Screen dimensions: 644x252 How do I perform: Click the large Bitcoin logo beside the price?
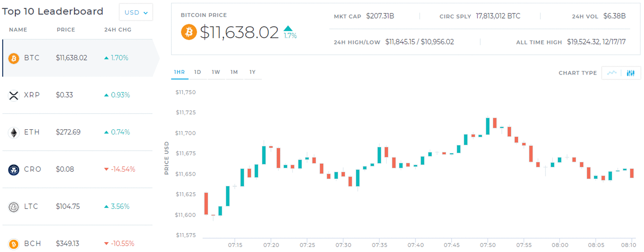(x=189, y=32)
